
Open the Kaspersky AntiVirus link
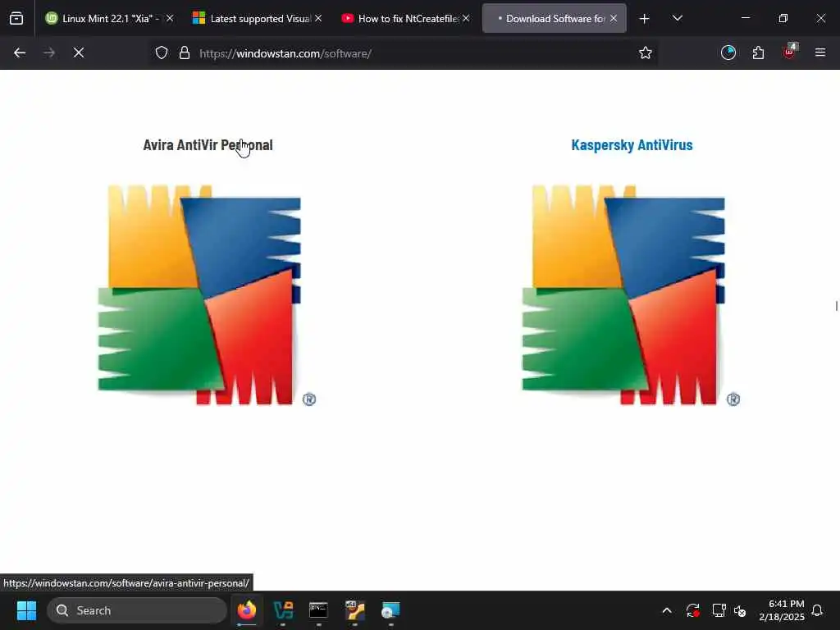[x=632, y=145]
